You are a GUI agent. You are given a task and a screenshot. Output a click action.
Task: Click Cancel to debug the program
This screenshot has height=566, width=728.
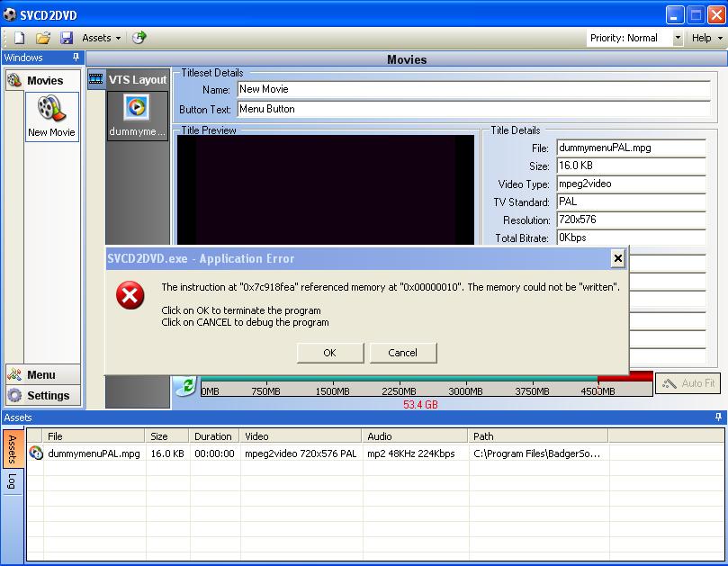click(403, 353)
